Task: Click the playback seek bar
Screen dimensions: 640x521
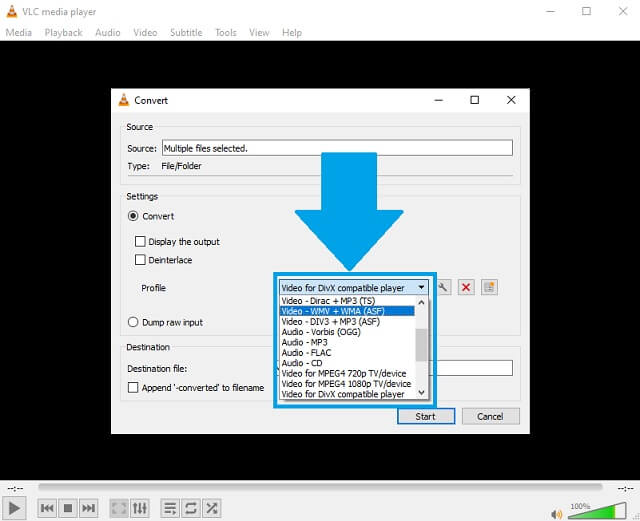Action: 320,487
